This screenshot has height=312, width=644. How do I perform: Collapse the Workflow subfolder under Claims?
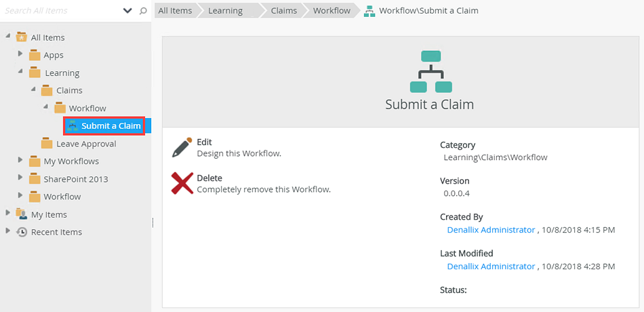pos(46,107)
